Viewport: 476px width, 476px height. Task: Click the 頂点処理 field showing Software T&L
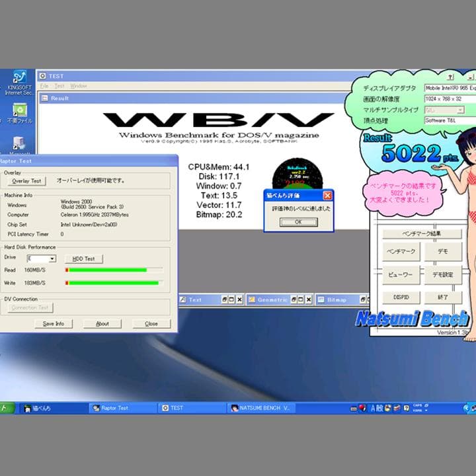(x=450, y=120)
